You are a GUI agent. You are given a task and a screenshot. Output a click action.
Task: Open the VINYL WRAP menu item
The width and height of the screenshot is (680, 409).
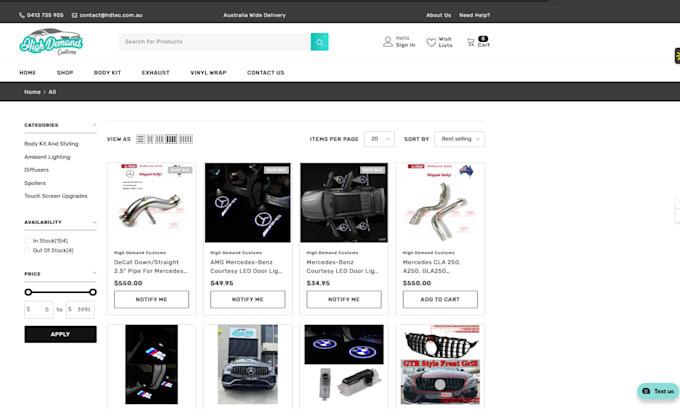pyautogui.click(x=209, y=73)
